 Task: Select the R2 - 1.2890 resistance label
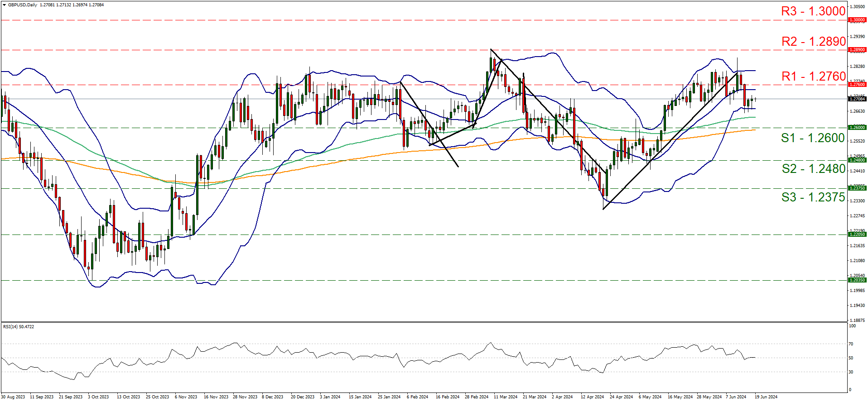813,42
